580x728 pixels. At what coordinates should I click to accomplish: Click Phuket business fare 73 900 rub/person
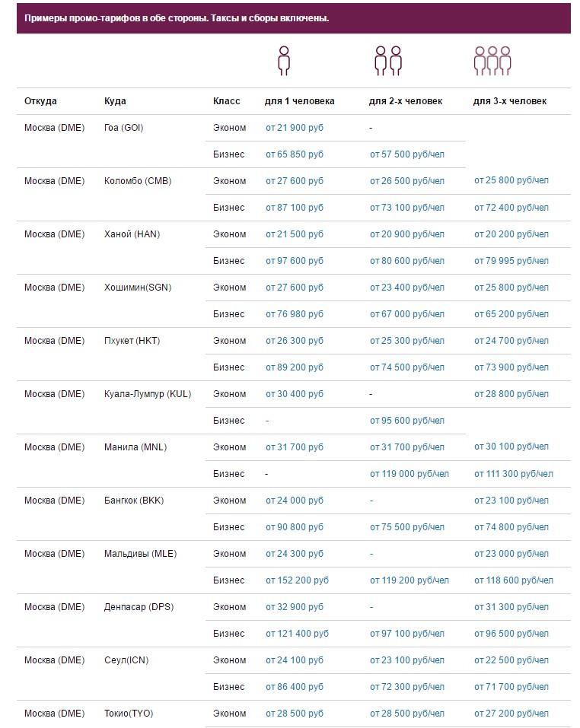tap(511, 367)
